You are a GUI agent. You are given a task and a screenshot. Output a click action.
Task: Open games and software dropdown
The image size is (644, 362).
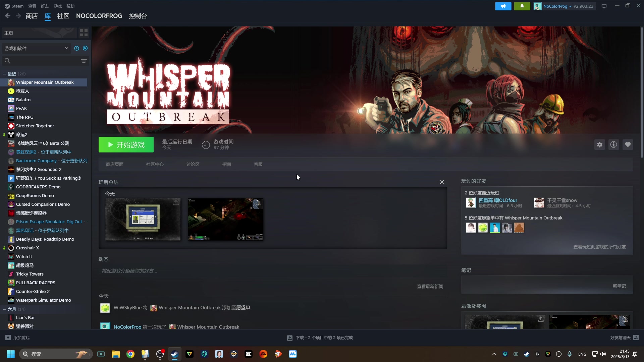click(37, 48)
